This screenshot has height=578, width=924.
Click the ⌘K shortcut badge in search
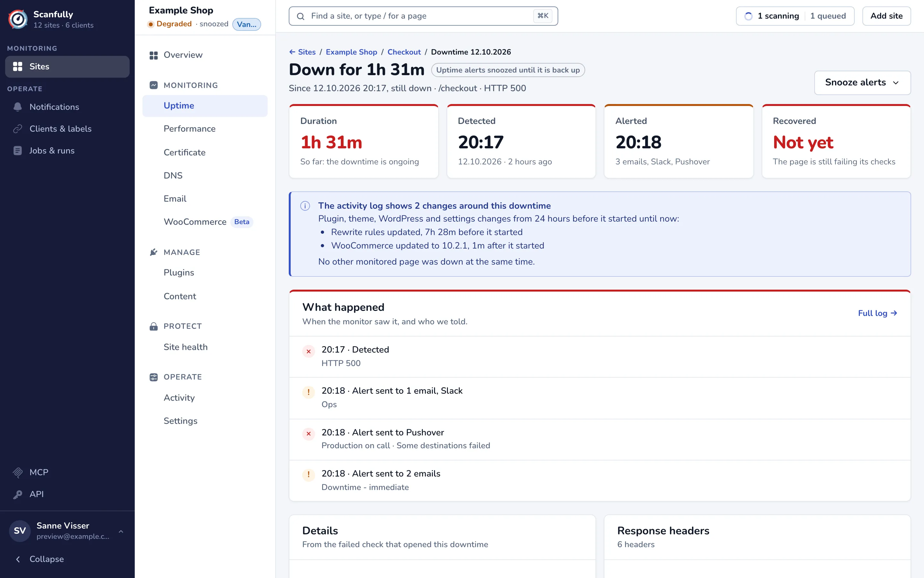(x=543, y=16)
